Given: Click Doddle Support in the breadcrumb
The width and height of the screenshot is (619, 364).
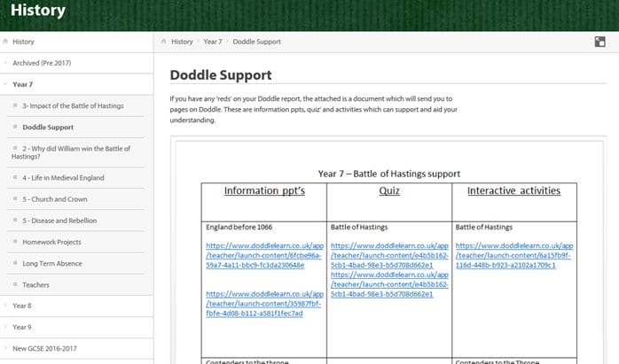Looking at the screenshot, I should pos(256,42).
